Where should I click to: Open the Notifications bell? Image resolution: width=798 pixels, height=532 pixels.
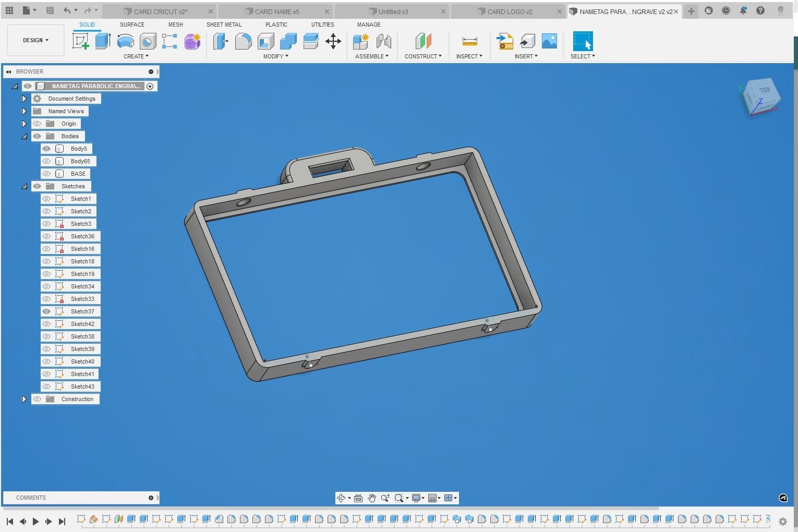(x=743, y=10)
